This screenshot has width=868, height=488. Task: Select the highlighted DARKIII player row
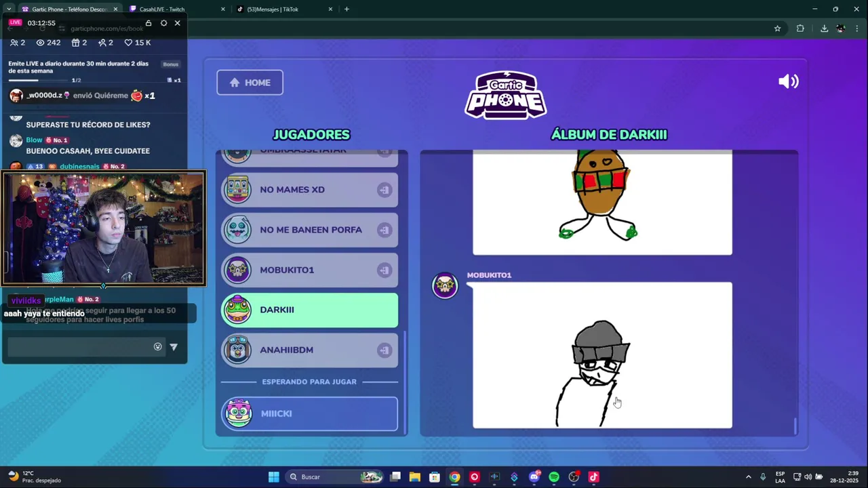click(x=310, y=310)
